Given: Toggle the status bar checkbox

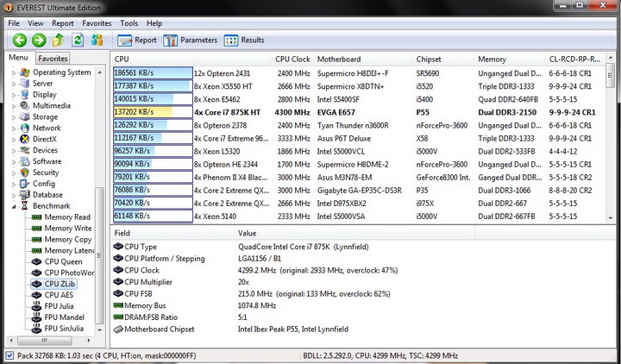Looking at the screenshot, I should tap(9, 355).
